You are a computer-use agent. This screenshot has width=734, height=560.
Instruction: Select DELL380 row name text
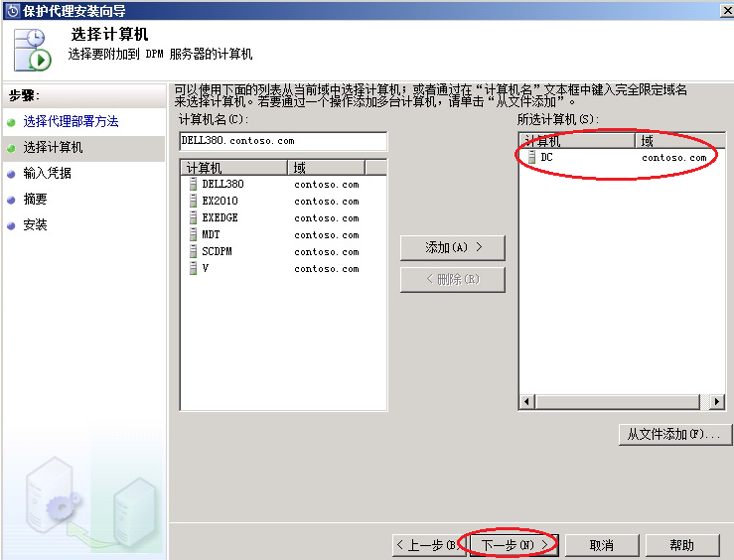(222, 184)
